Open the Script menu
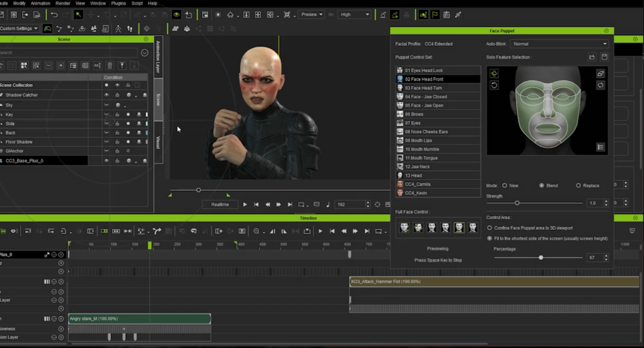 coord(137,3)
